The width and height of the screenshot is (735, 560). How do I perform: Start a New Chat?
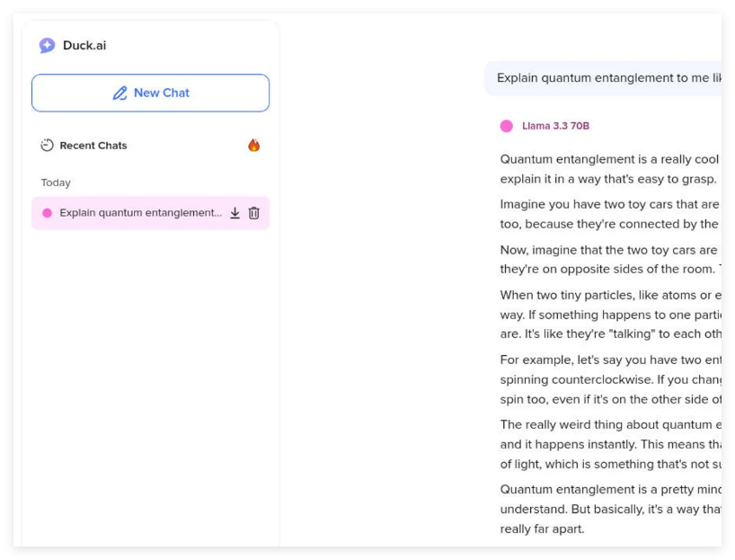point(150,93)
